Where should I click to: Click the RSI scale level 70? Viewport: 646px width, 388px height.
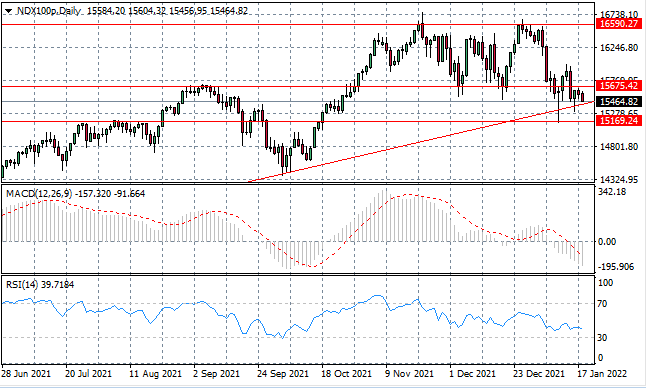(x=602, y=304)
